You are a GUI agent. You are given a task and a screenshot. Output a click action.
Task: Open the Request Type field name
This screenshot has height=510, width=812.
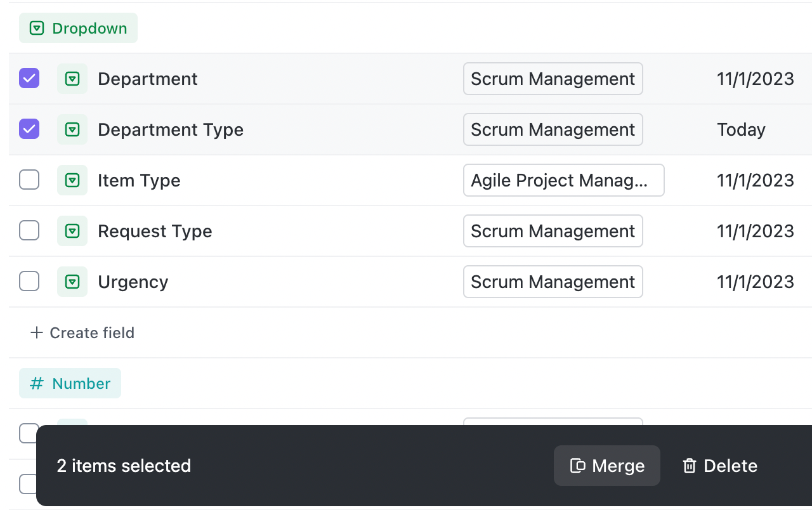tap(155, 231)
